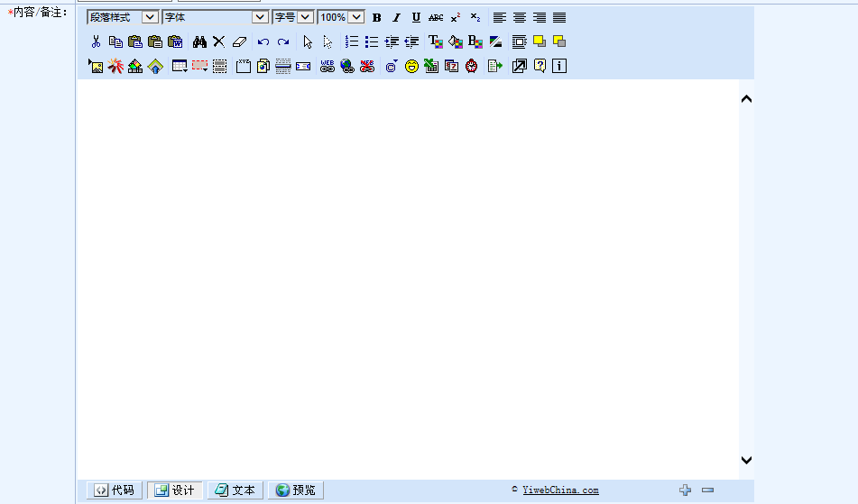Insert bulleted list

pyautogui.click(x=372, y=41)
